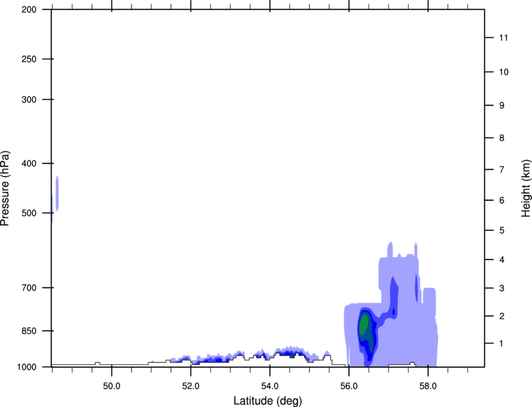The width and height of the screenshot is (532, 407).
Task: Click the 300 pressure tick label
Action: coord(29,100)
